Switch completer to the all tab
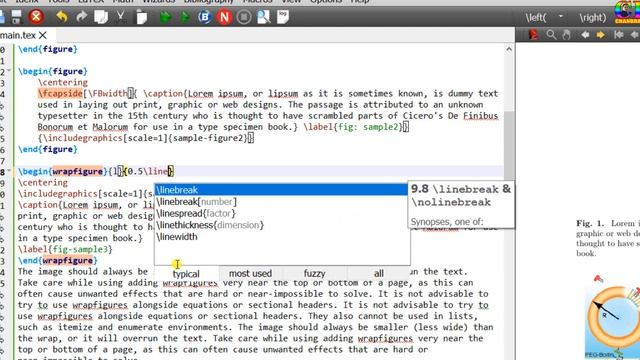This screenshot has width=640, height=360. [379, 273]
